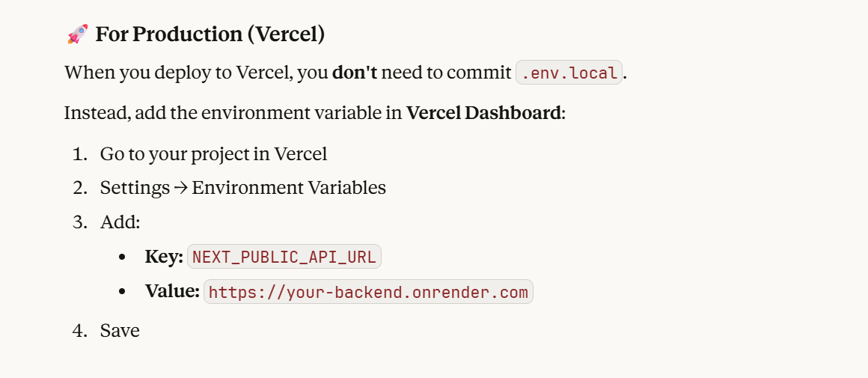Click the rocket emoji in the heading
This screenshot has height=378, width=868.
click(x=77, y=34)
